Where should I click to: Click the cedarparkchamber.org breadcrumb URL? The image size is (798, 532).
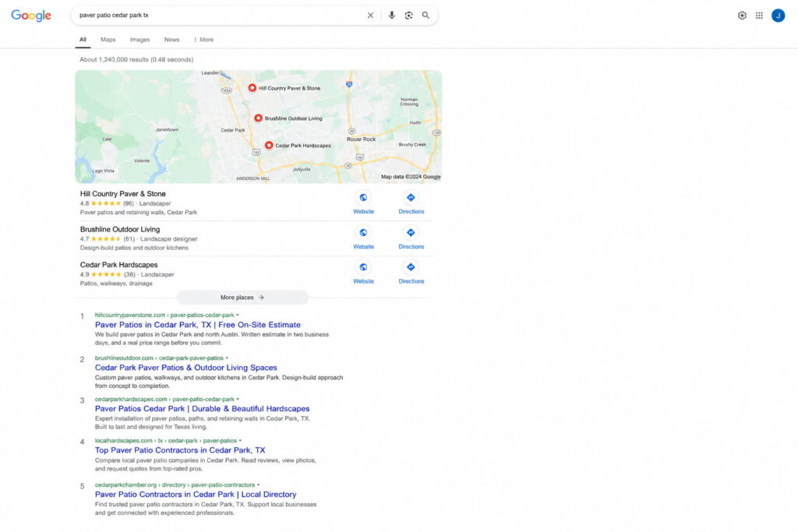pyautogui.click(x=175, y=485)
